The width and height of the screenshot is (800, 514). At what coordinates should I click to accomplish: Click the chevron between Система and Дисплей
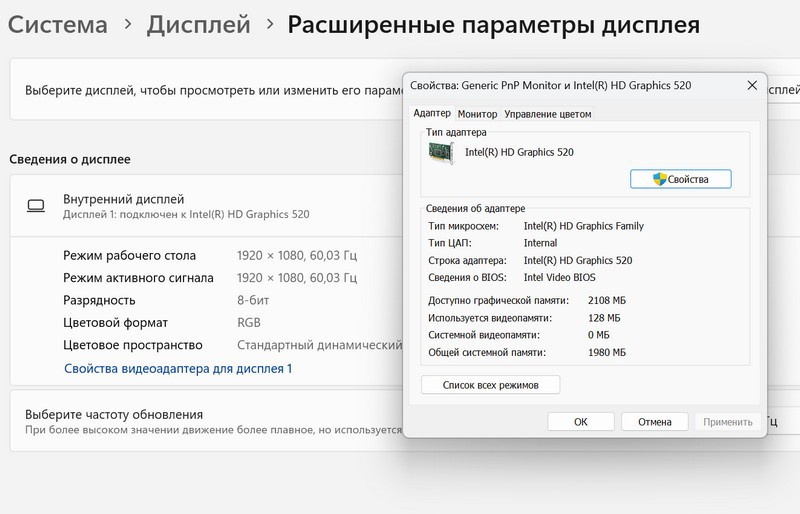[125, 25]
